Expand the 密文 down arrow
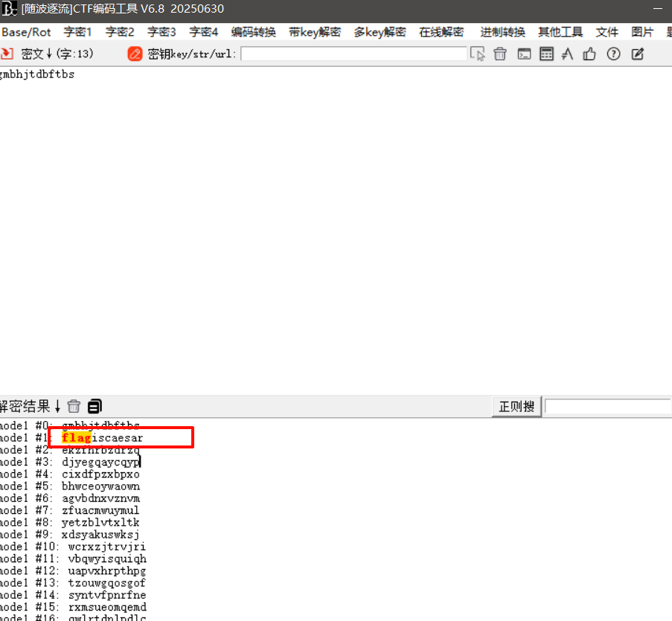 (49, 54)
